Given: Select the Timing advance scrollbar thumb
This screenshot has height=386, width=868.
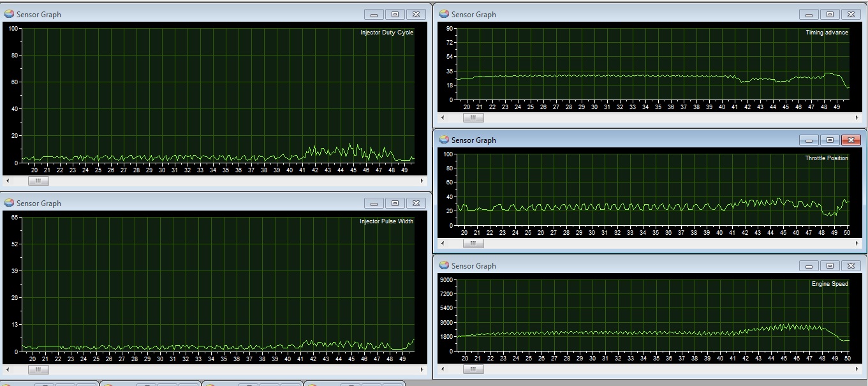Looking at the screenshot, I should (x=473, y=118).
